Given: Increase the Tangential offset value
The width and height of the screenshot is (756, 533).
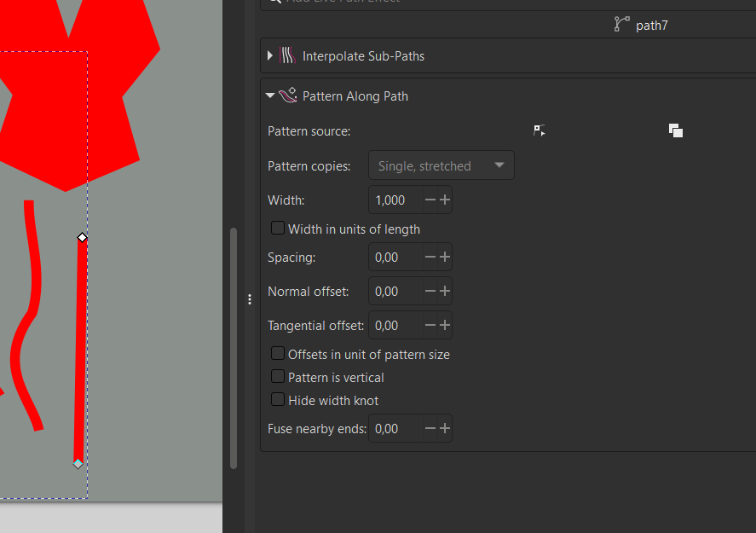Looking at the screenshot, I should (x=445, y=326).
